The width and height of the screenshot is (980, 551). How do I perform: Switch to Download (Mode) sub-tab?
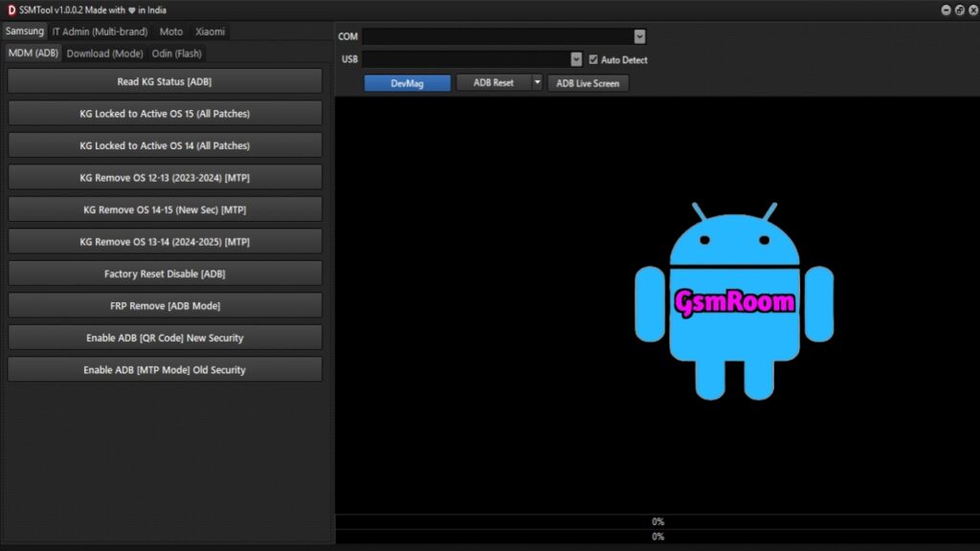click(x=104, y=54)
